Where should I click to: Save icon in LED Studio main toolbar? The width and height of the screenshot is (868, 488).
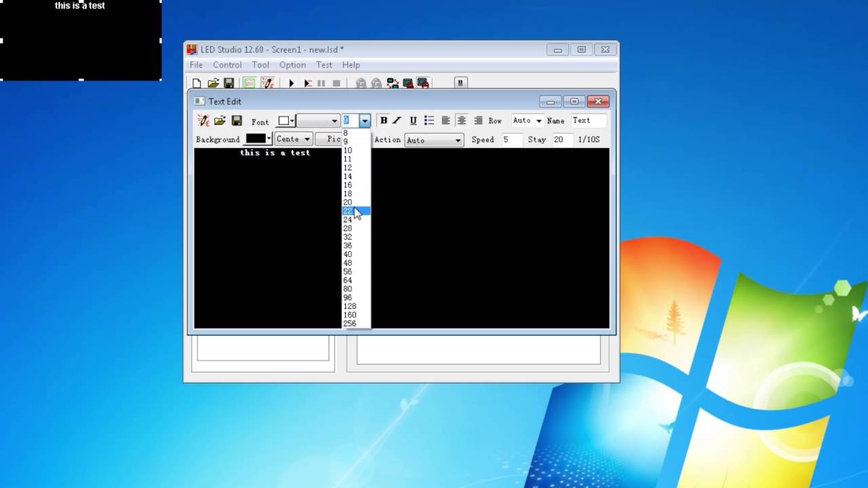tap(229, 83)
